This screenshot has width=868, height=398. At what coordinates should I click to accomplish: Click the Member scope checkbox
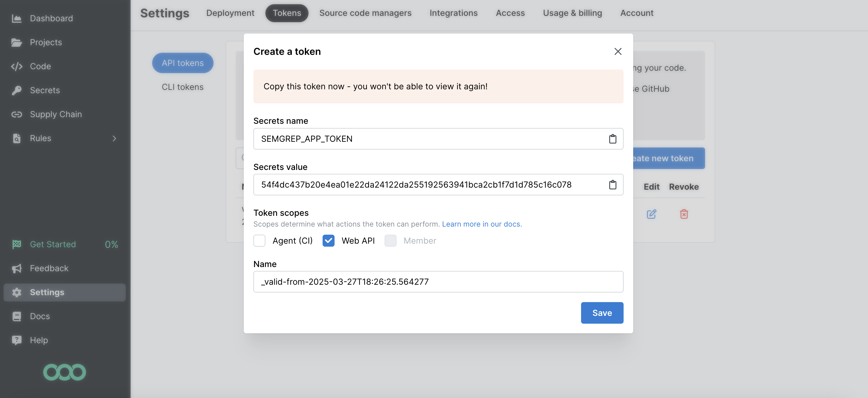pos(390,240)
